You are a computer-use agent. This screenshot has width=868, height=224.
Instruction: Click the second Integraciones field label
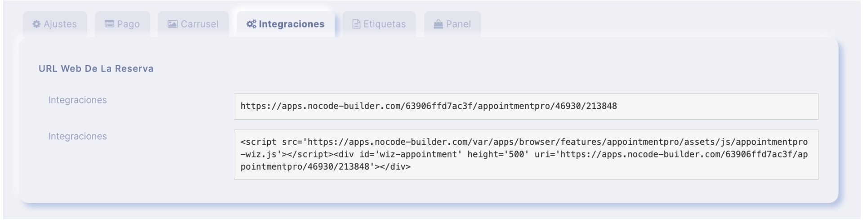(78, 136)
